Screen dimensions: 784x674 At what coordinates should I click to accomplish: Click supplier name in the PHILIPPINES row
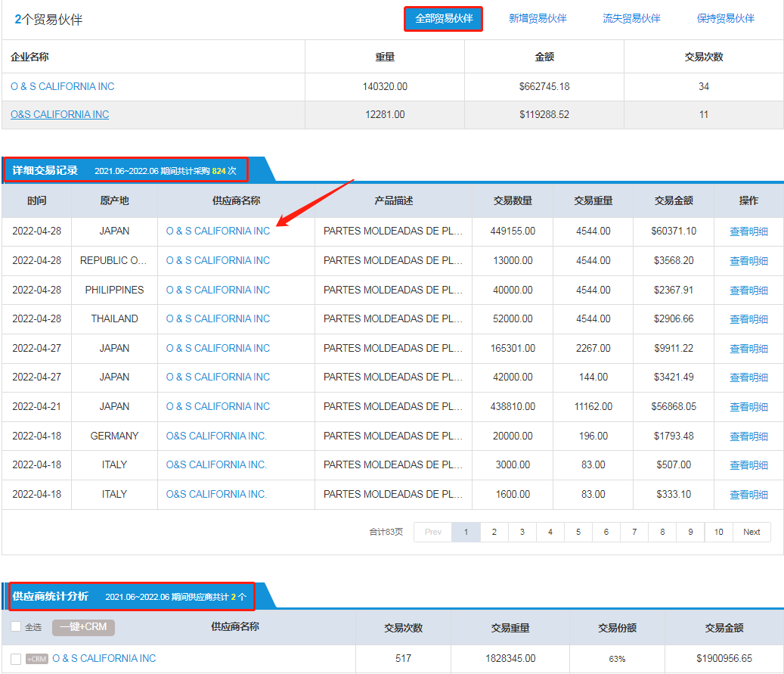click(x=218, y=290)
